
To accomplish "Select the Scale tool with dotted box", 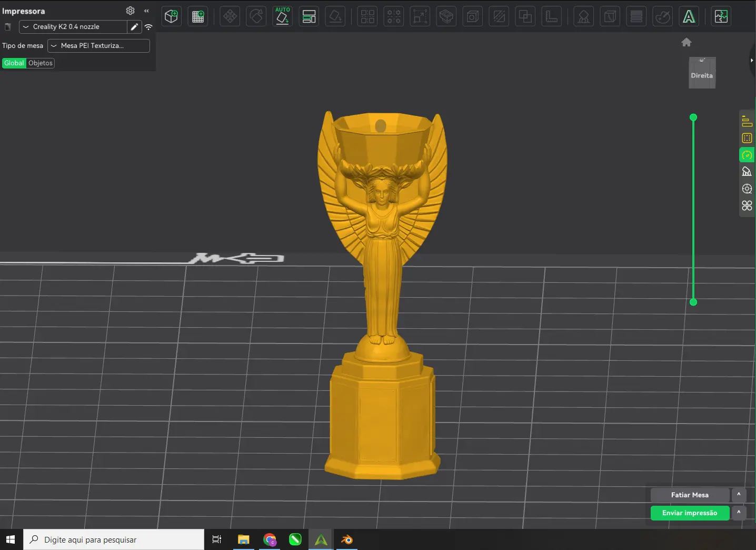I will (x=420, y=16).
